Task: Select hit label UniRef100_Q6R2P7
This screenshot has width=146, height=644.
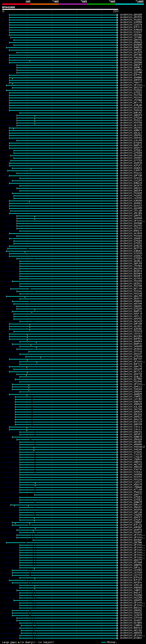Action: click(x=131, y=65)
